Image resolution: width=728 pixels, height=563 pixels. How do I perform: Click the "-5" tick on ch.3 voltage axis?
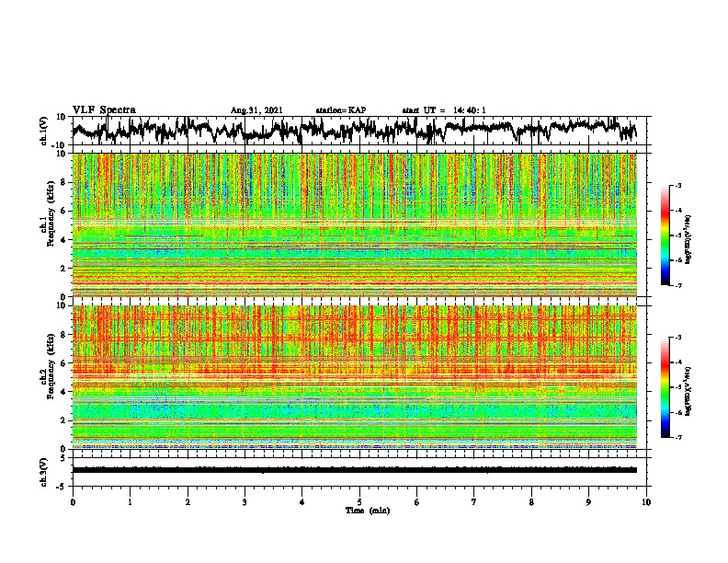coord(62,487)
